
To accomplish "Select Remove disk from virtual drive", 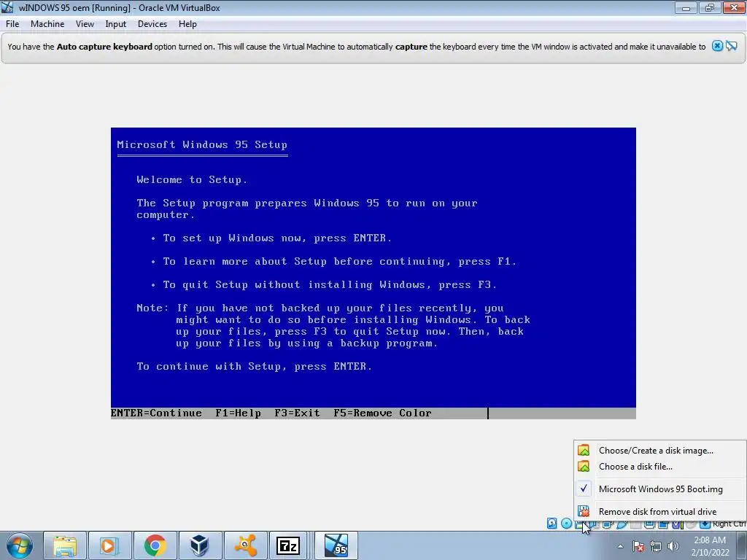I will pos(659,511).
